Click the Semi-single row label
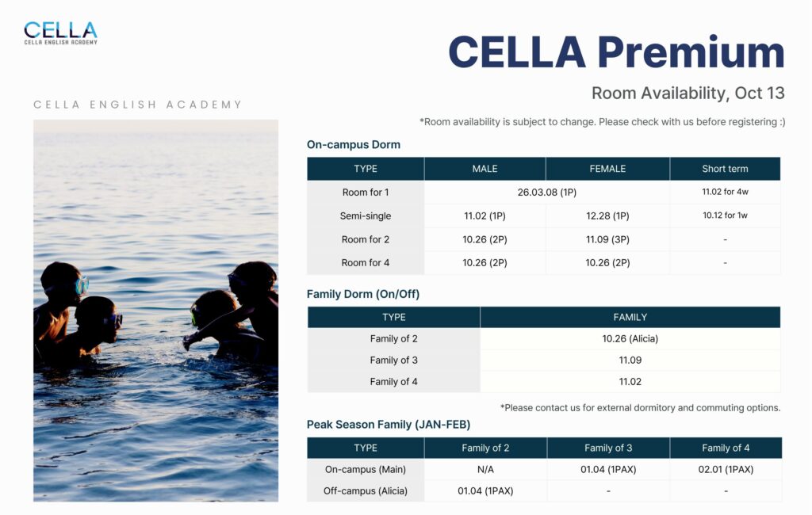 click(x=366, y=216)
